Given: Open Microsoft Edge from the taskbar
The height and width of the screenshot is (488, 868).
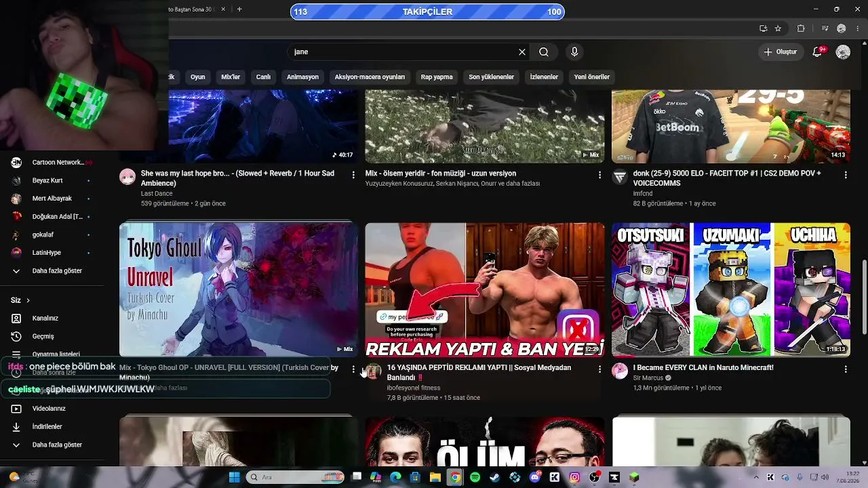Looking at the screenshot, I should [395, 477].
